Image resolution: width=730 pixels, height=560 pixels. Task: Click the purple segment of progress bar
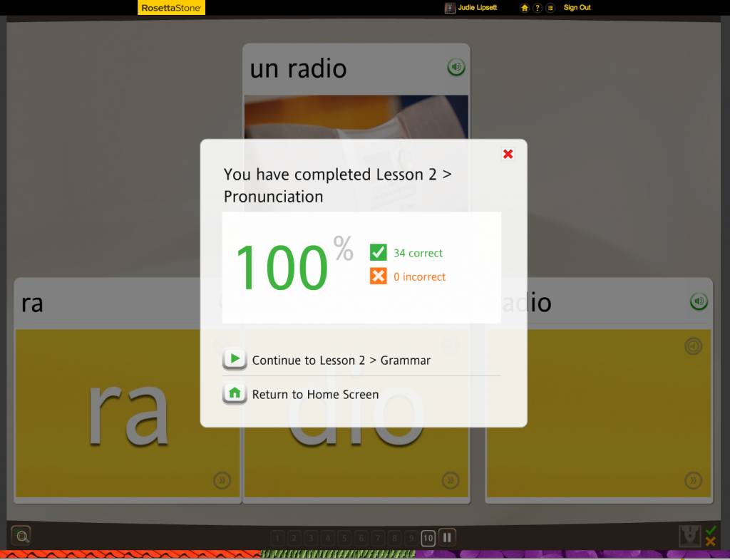[x=572, y=554]
